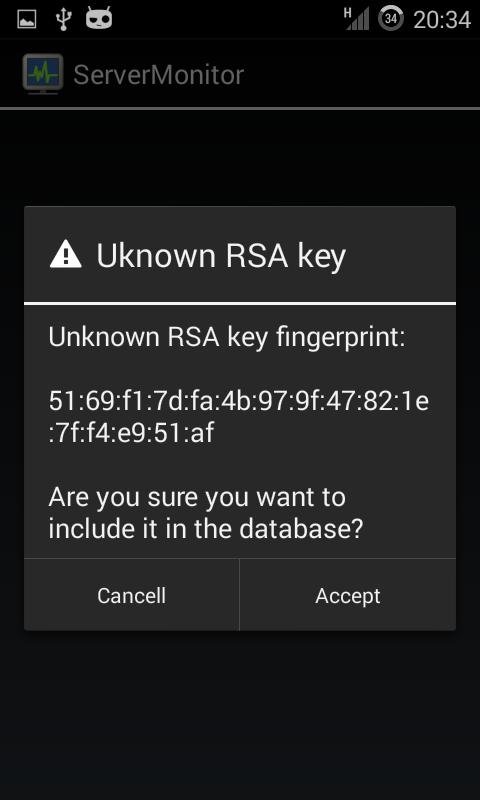Tap the CyanogenMod mascot status icon
Image resolution: width=480 pixels, height=800 pixels.
99,18
